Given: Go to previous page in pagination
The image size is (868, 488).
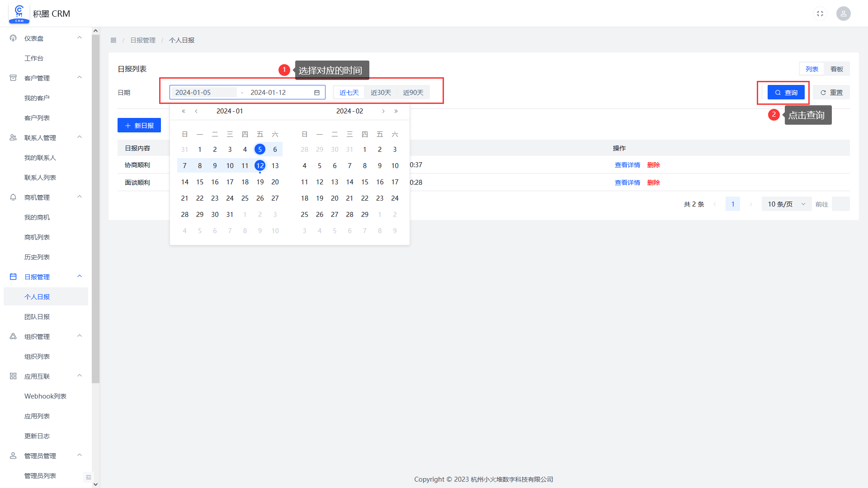Looking at the screenshot, I should point(715,204).
